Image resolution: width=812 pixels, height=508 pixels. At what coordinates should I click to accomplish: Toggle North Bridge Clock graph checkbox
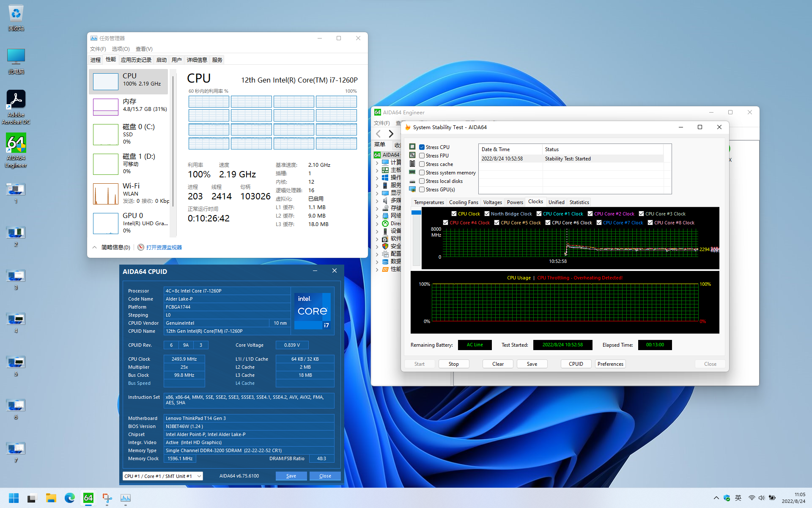tap(487, 214)
